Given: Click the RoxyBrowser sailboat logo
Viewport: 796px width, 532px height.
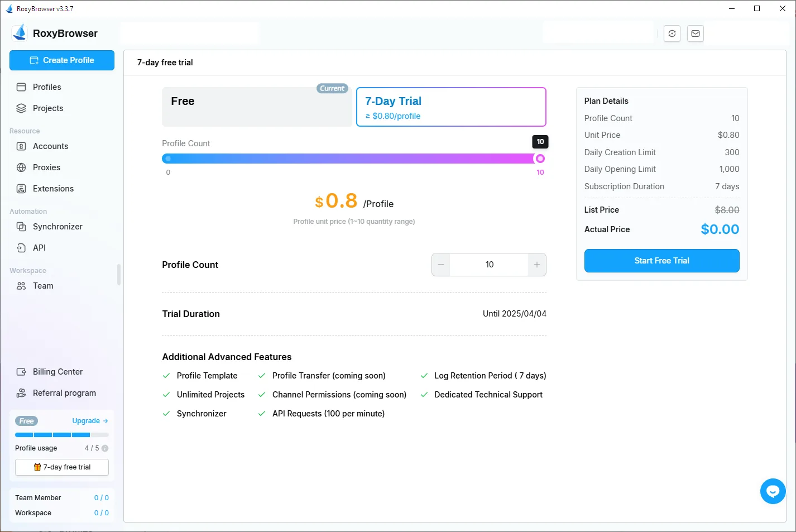Looking at the screenshot, I should (x=20, y=33).
